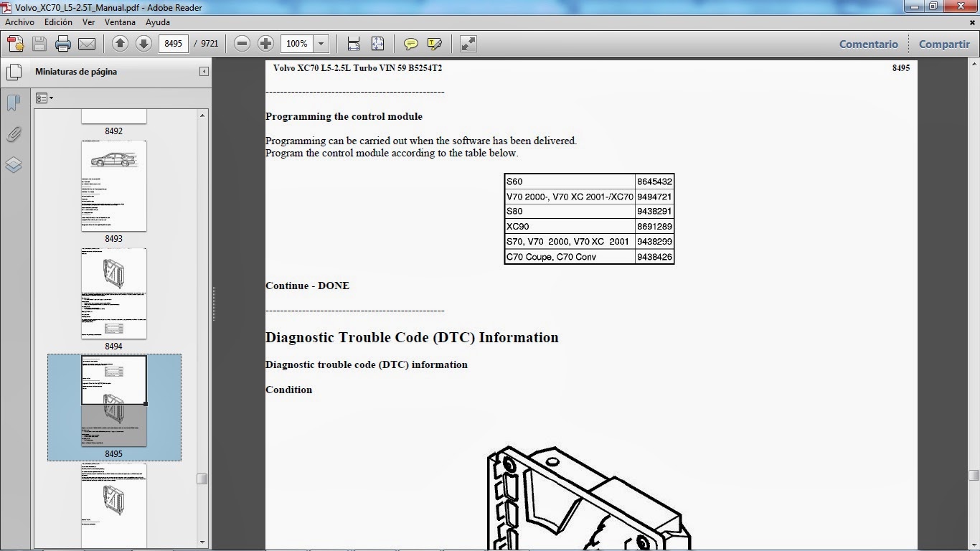Click the thumbnails panel scrollbar thumb
980x551 pixels.
[x=202, y=479]
